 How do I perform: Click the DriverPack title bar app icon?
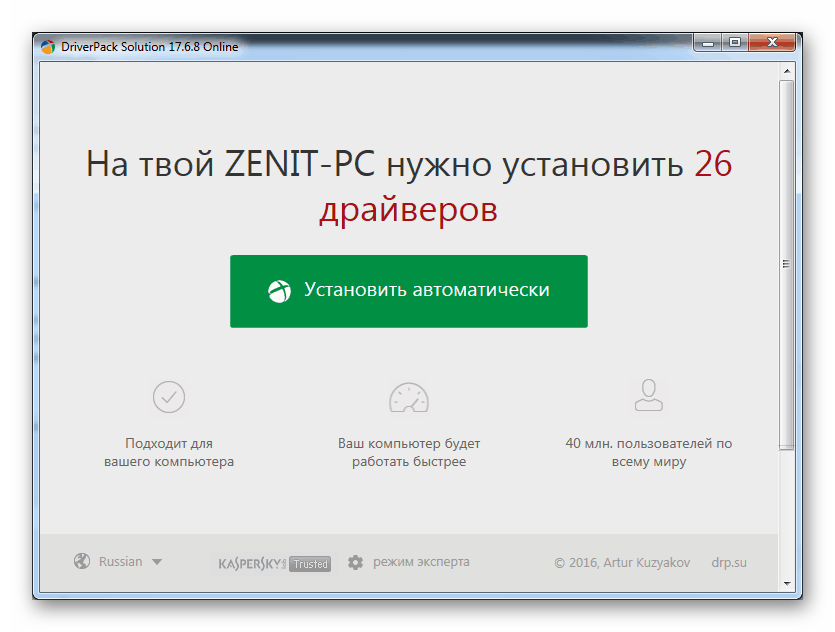(47, 47)
